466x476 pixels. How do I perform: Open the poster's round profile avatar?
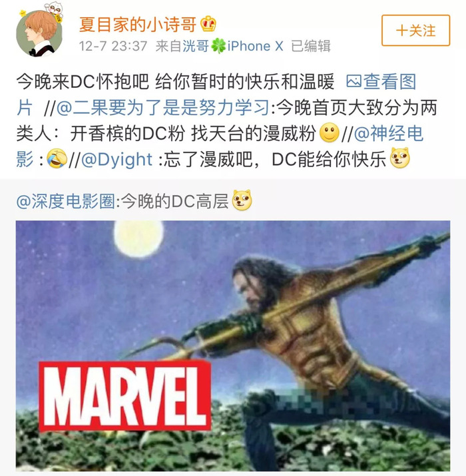coord(39,33)
